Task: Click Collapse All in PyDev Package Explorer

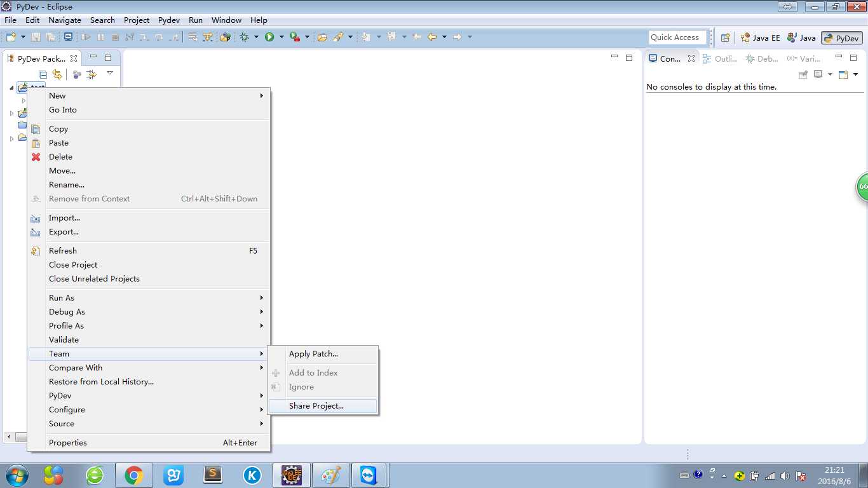Action: [x=43, y=74]
